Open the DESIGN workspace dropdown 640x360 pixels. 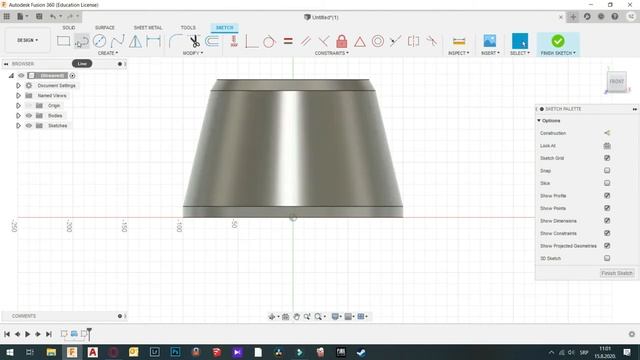point(27,40)
